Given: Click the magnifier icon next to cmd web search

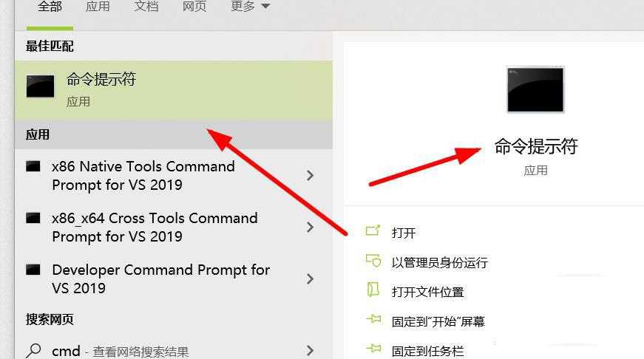Looking at the screenshot, I should click(33, 350).
